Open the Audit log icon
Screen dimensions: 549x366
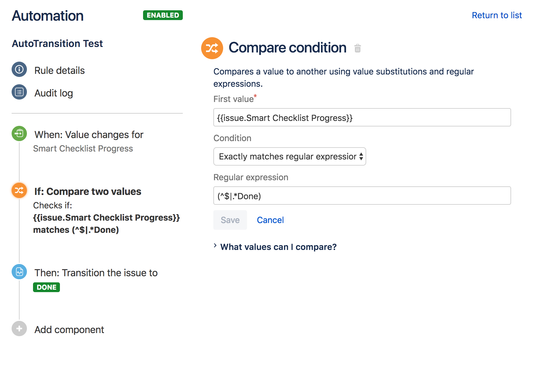coord(19,92)
